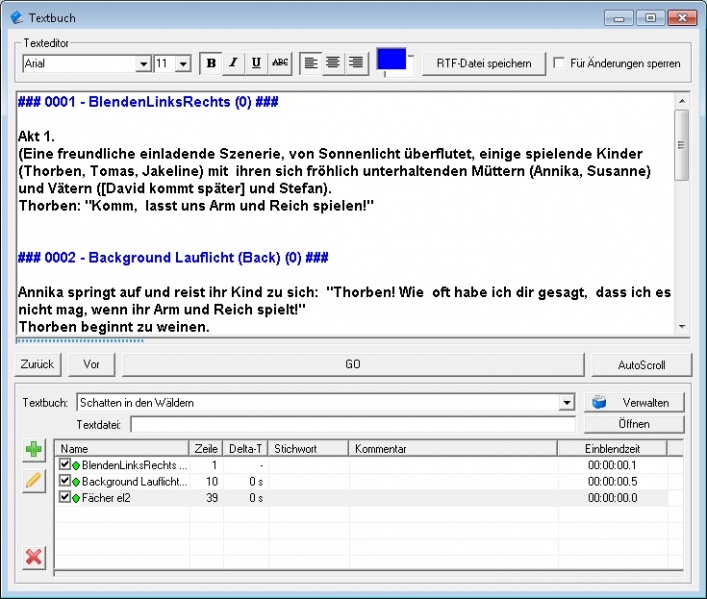707x599 pixels.
Task: Delete entry with red X icon
Action: [x=34, y=556]
